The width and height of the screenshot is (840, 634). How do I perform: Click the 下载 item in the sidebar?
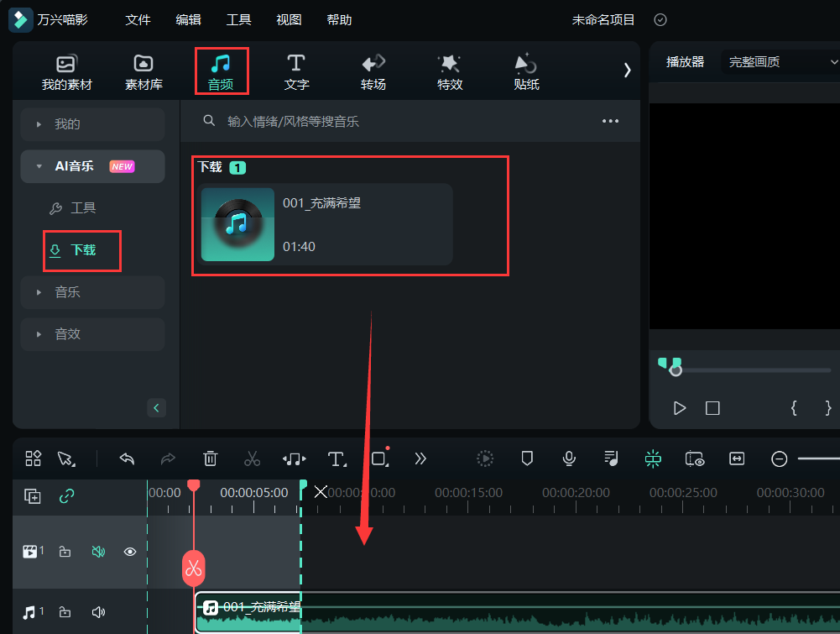81,250
